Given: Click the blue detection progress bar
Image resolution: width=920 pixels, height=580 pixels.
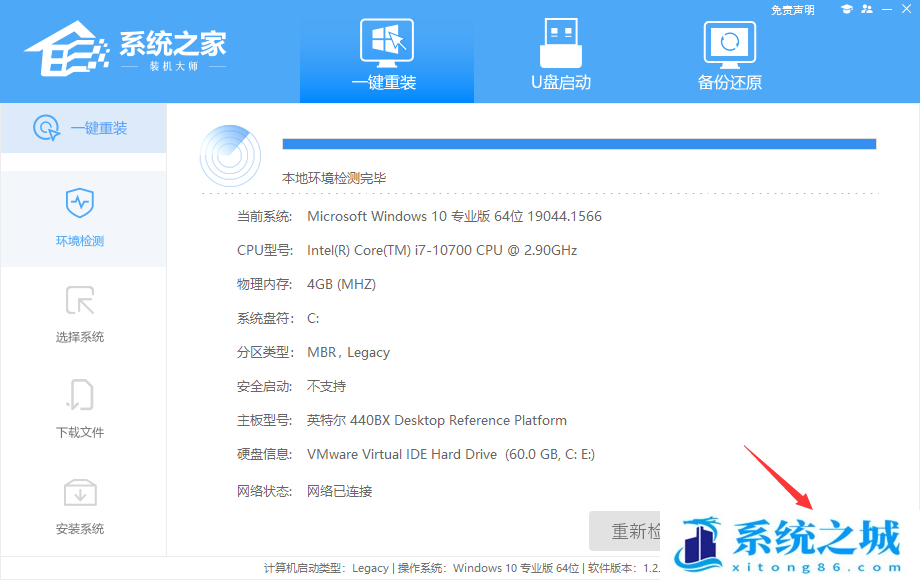Looking at the screenshot, I should pyautogui.click(x=579, y=144).
